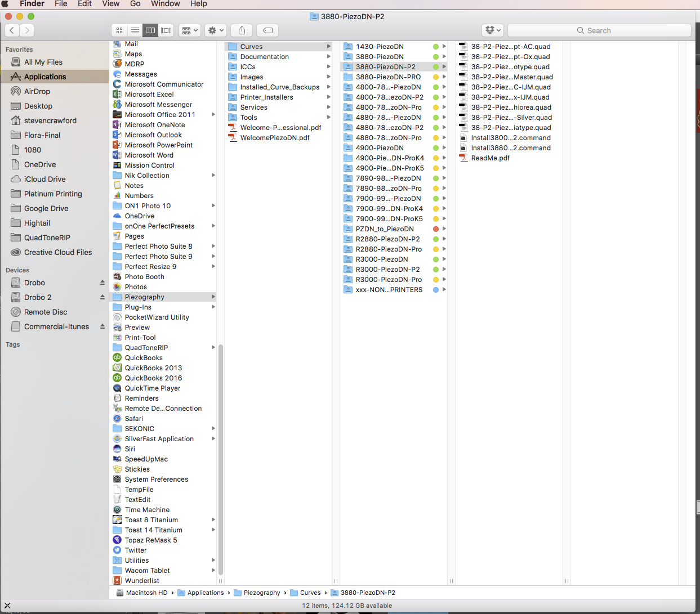Eject the Drobo drive
This screenshot has height=614, width=700.
(x=102, y=283)
